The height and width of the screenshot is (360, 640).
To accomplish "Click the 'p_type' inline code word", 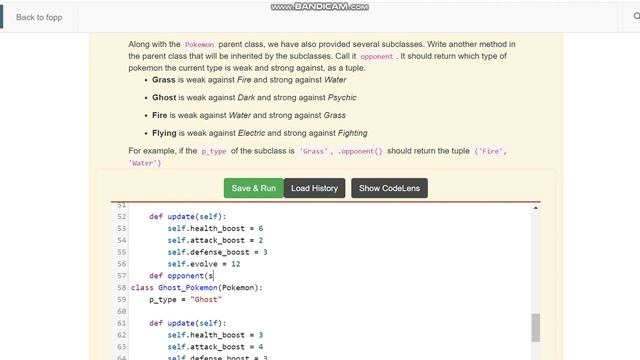I will click(213, 151).
